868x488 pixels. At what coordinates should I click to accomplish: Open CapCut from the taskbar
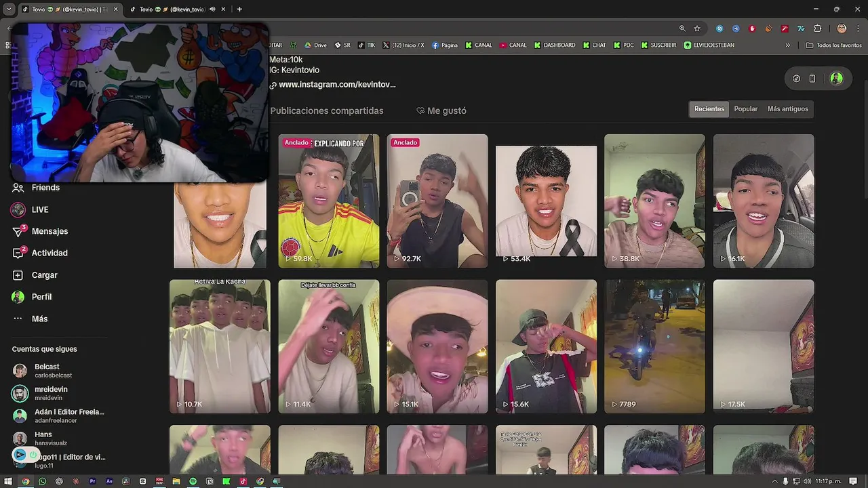(142, 481)
